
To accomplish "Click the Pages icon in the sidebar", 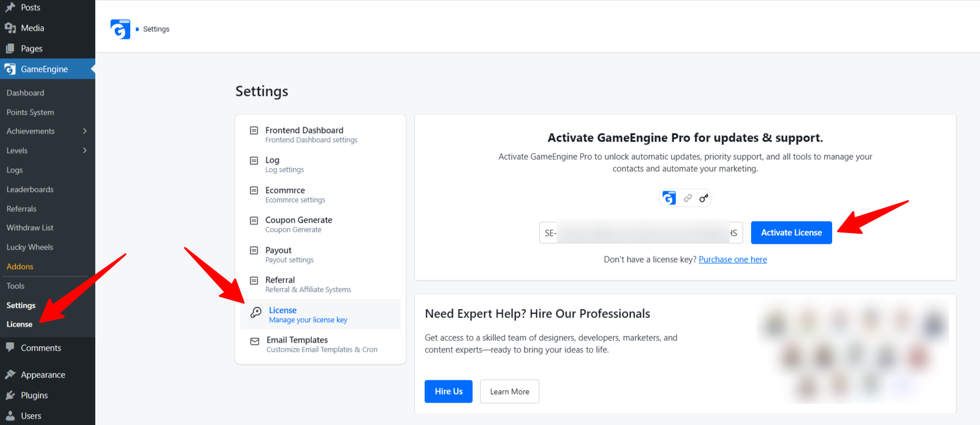I will (x=10, y=49).
